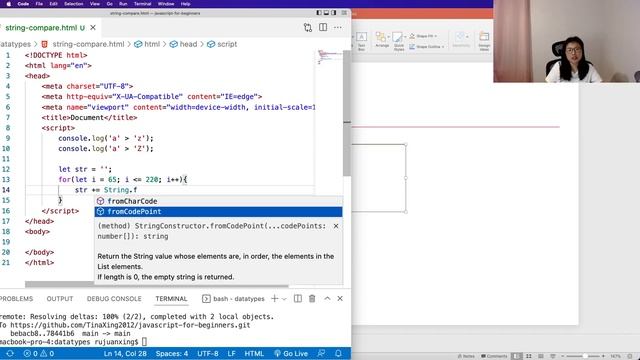The width and height of the screenshot is (640, 360).
Task: Open the Arrange dropdown in PowerPoint
Action: pos(382,40)
